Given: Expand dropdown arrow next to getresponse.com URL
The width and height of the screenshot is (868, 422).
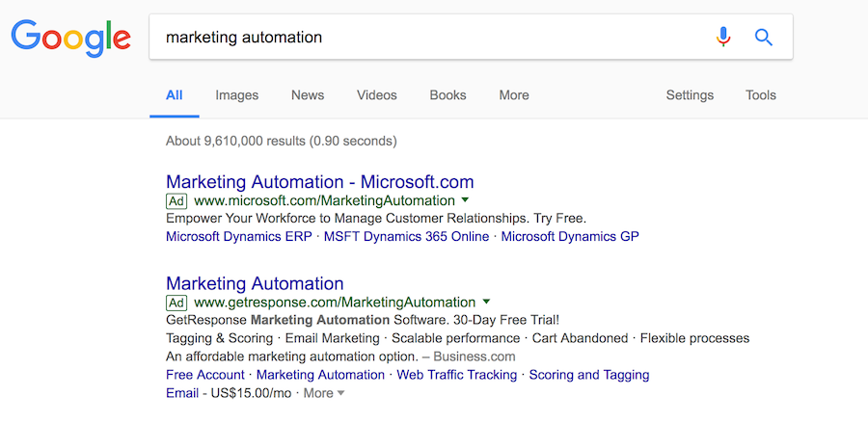Looking at the screenshot, I should [486, 302].
